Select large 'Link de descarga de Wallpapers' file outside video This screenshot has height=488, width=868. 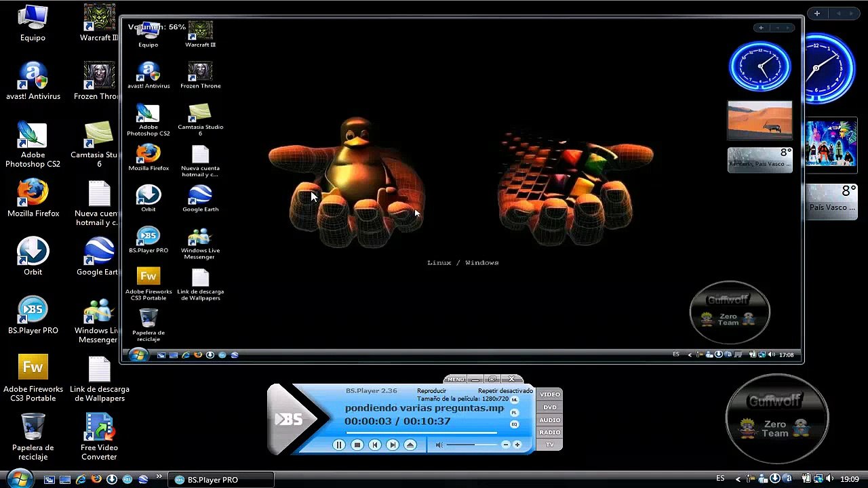tap(99, 378)
